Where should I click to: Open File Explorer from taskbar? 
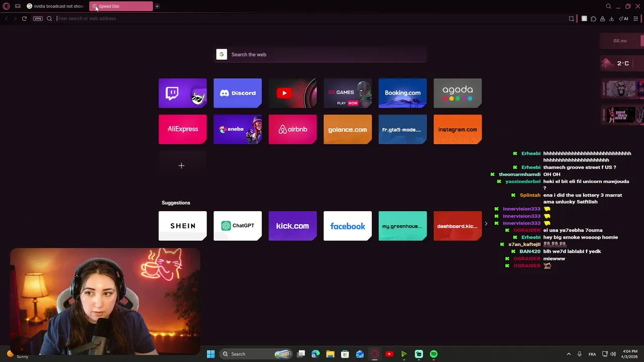pos(330,354)
